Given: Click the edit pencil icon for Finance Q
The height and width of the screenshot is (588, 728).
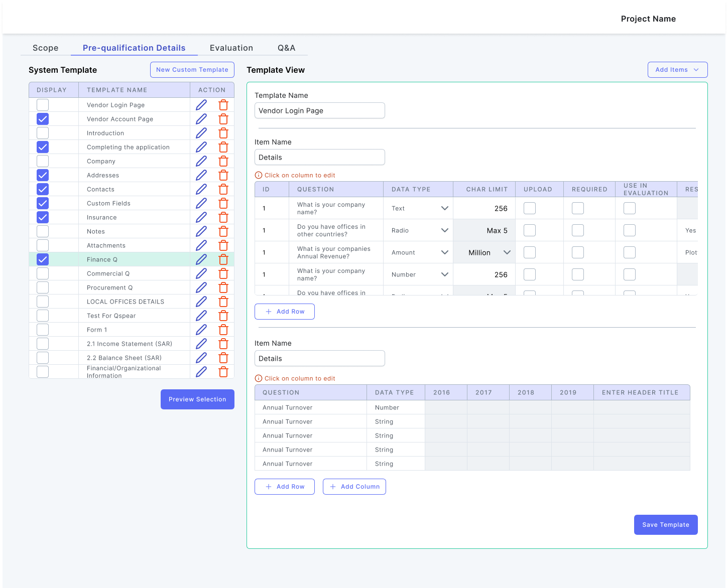Looking at the screenshot, I should point(201,259).
